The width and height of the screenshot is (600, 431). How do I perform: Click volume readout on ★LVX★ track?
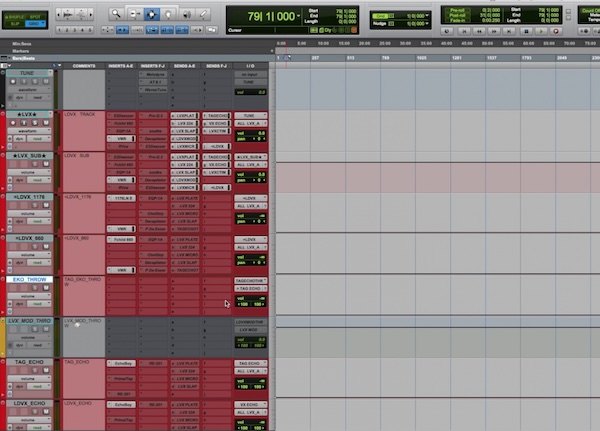point(251,133)
